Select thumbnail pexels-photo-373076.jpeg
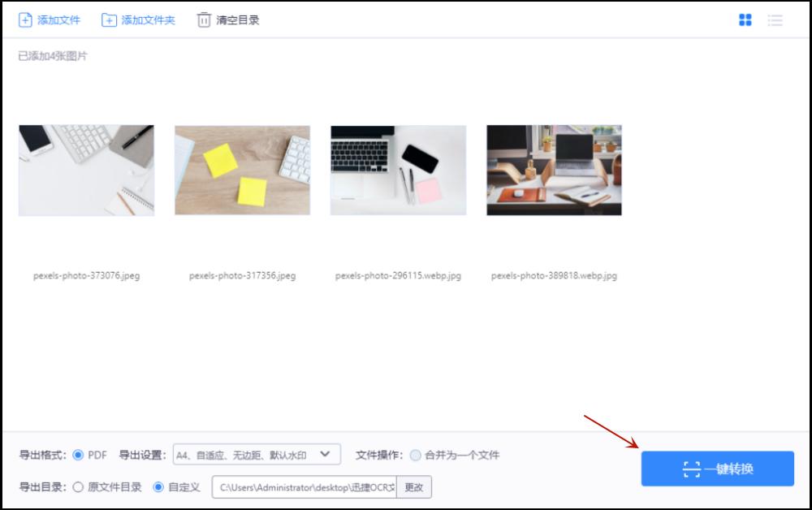 pos(85,171)
